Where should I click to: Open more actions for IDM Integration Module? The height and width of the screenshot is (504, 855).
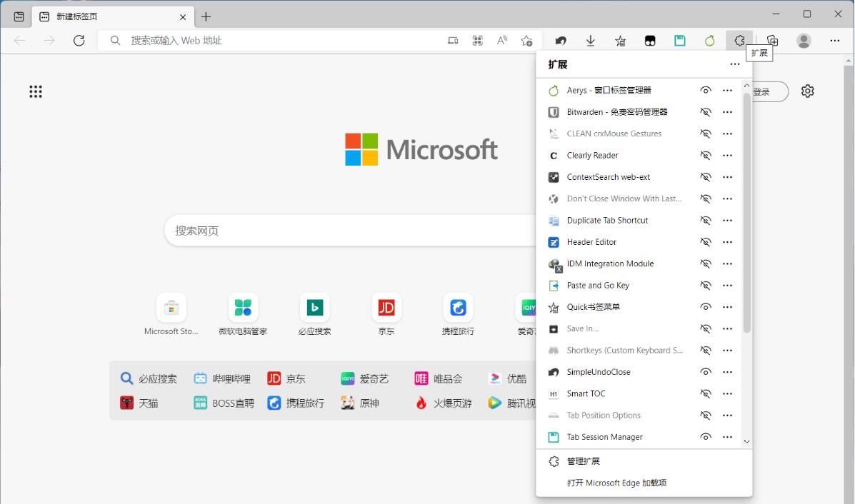727,263
